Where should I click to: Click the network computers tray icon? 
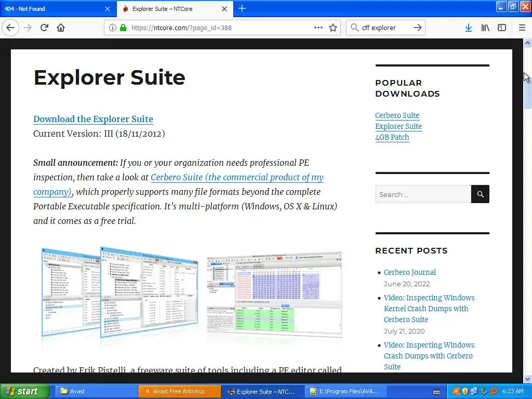[474, 391]
